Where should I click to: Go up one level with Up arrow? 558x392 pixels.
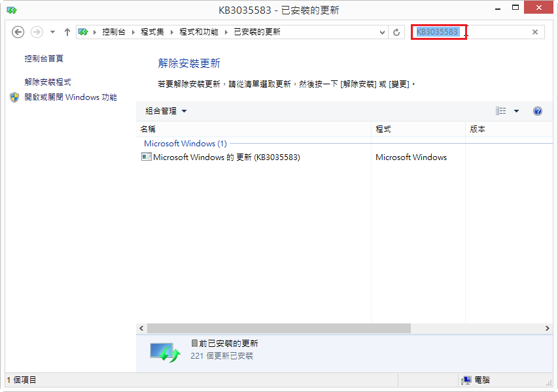coord(67,32)
